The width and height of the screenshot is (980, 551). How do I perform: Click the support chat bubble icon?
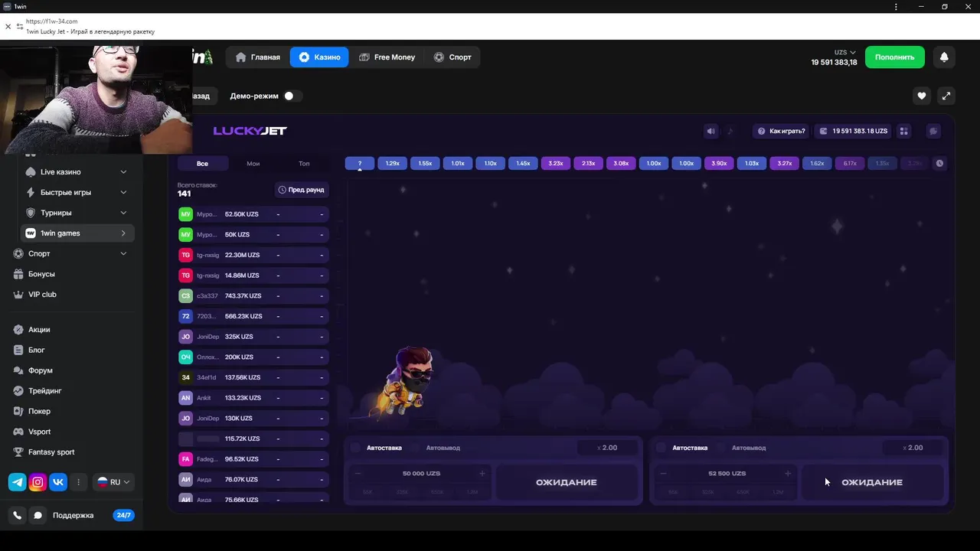(38, 515)
